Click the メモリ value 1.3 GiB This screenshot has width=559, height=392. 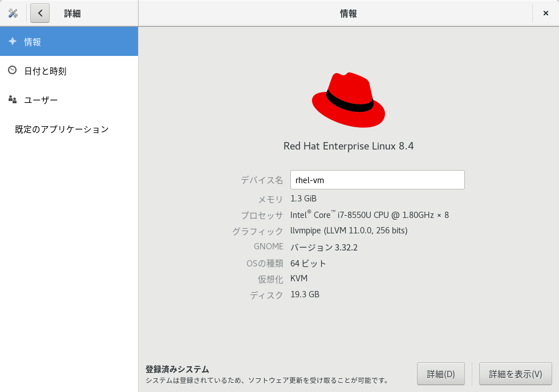(305, 199)
